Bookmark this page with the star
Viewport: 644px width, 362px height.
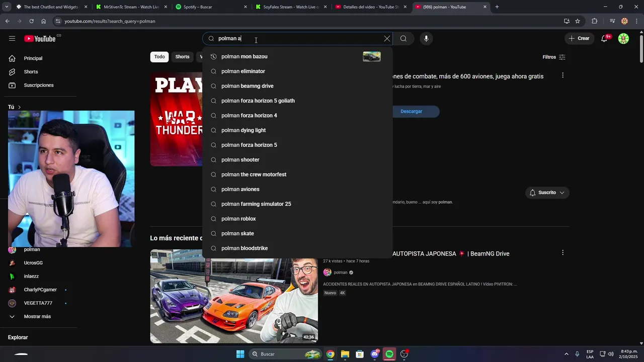[578, 21]
